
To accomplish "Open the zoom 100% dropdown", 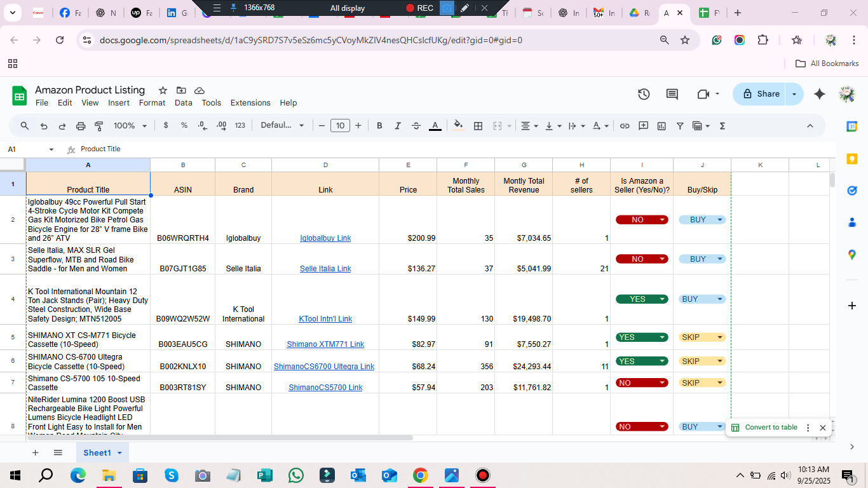I will pos(130,126).
